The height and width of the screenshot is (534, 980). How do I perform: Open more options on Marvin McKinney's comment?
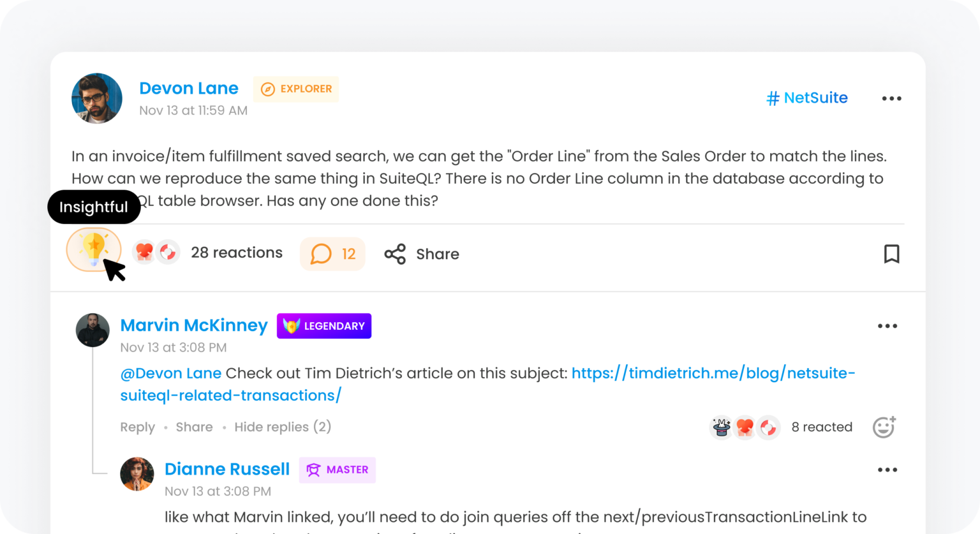[x=887, y=326]
